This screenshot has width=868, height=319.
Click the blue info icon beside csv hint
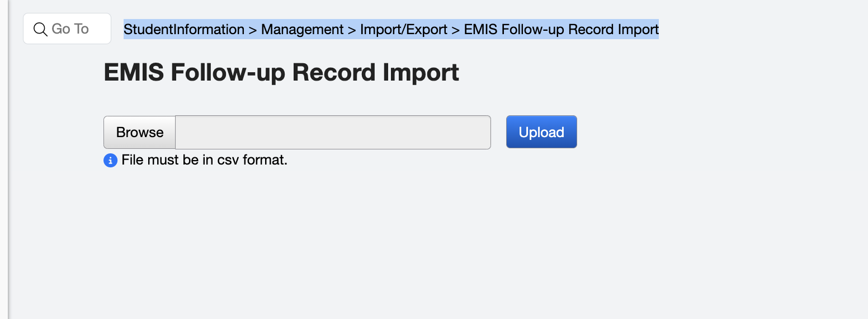[110, 161]
